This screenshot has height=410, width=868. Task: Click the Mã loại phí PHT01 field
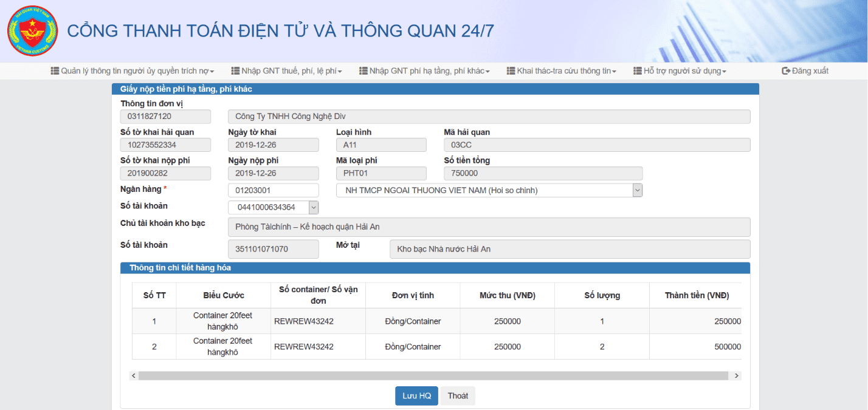(381, 173)
